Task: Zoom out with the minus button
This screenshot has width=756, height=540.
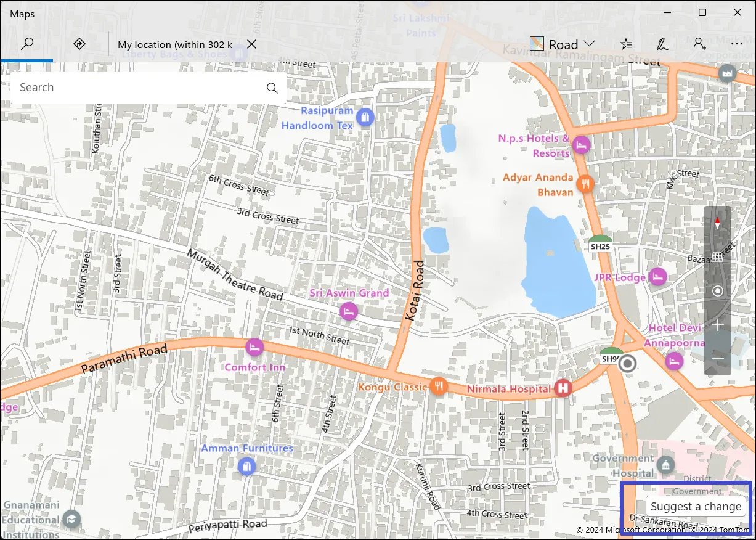Action: [x=717, y=359]
